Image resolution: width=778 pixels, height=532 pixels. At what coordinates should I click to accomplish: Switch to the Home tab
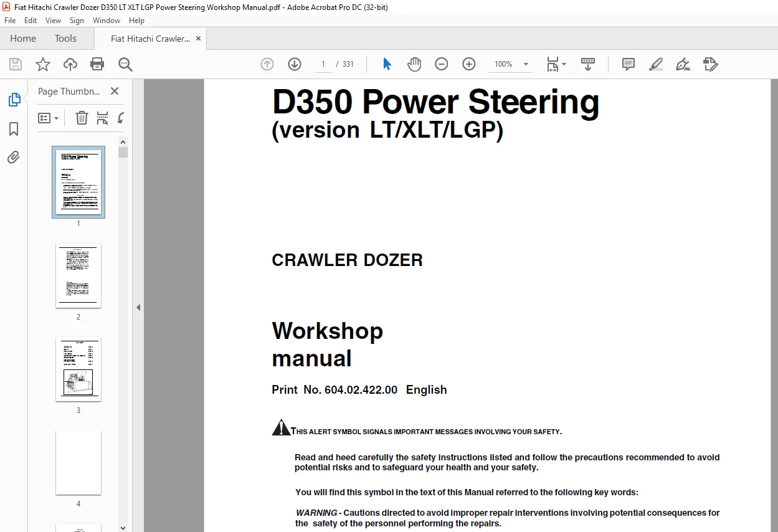[23, 39]
